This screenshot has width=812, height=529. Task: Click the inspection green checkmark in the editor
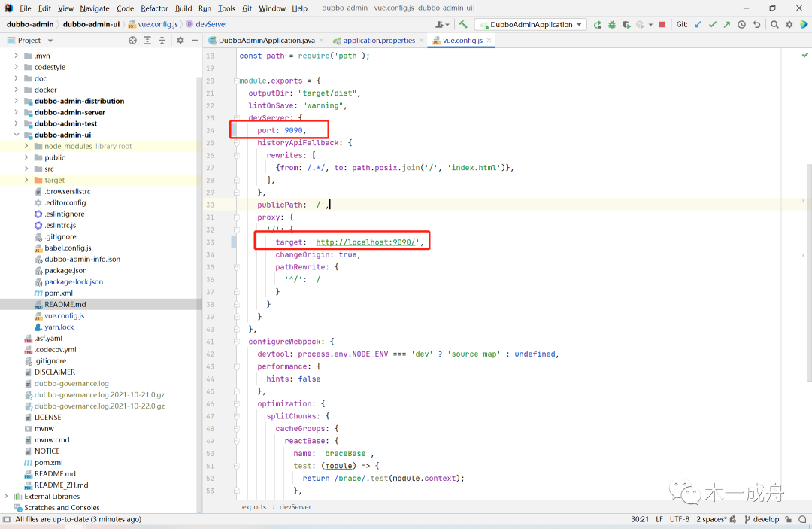pos(804,55)
